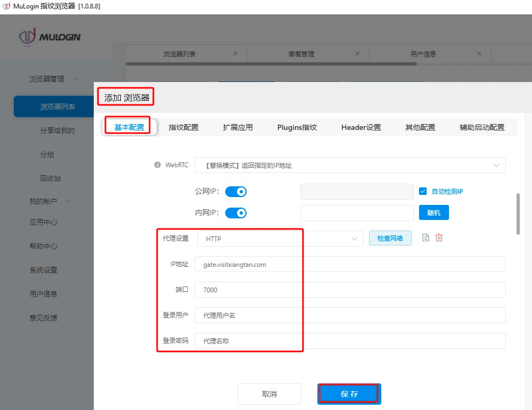
Task: Close the 套餐管理 tab with X
Action: click(357, 54)
